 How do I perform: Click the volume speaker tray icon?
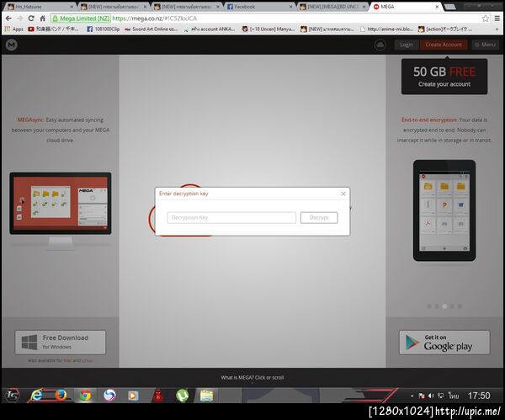tap(431, 396)
